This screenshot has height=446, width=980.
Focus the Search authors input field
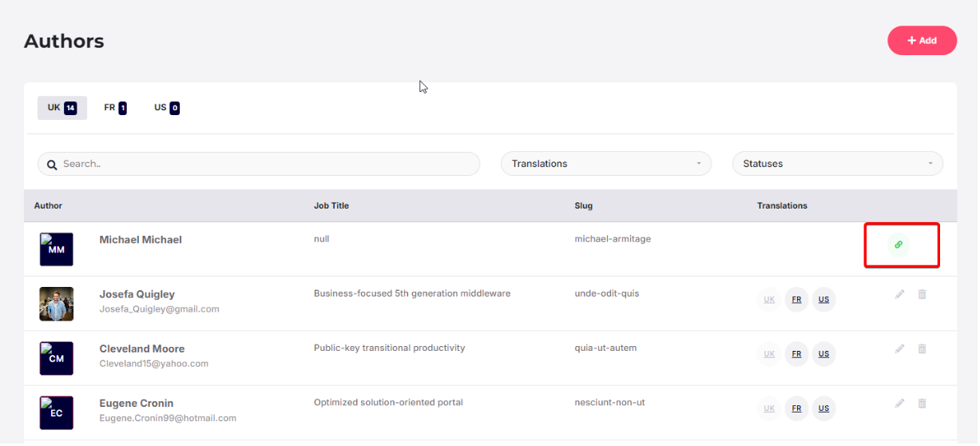259,164
